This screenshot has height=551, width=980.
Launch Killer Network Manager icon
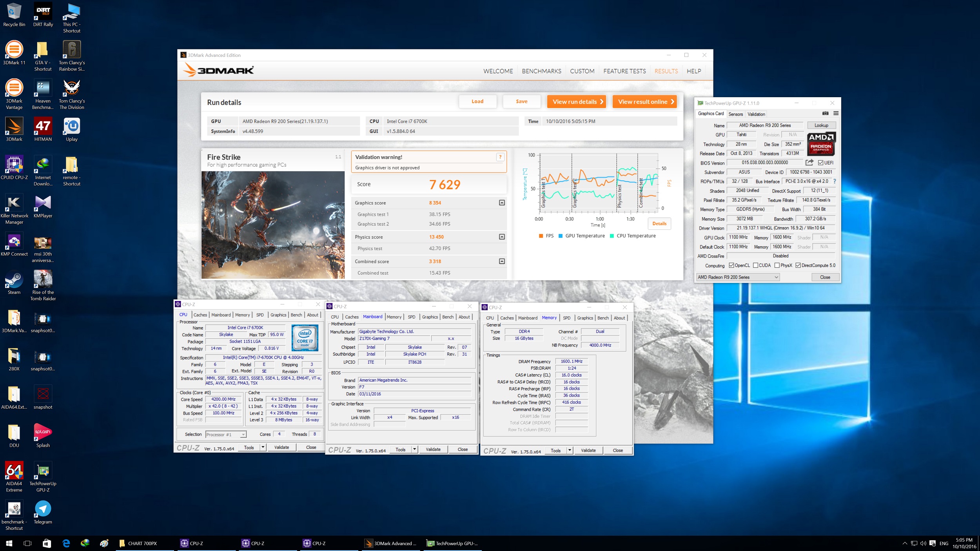[14, 209]
